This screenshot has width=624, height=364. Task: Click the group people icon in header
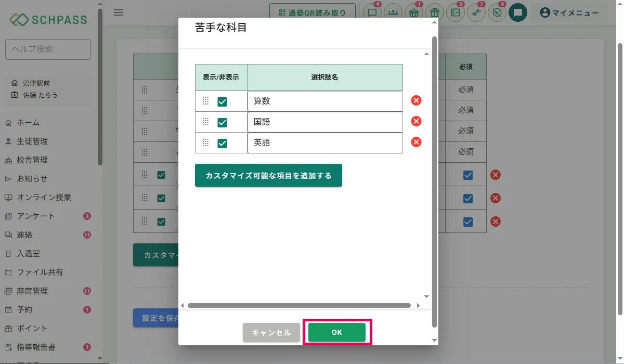393,12
